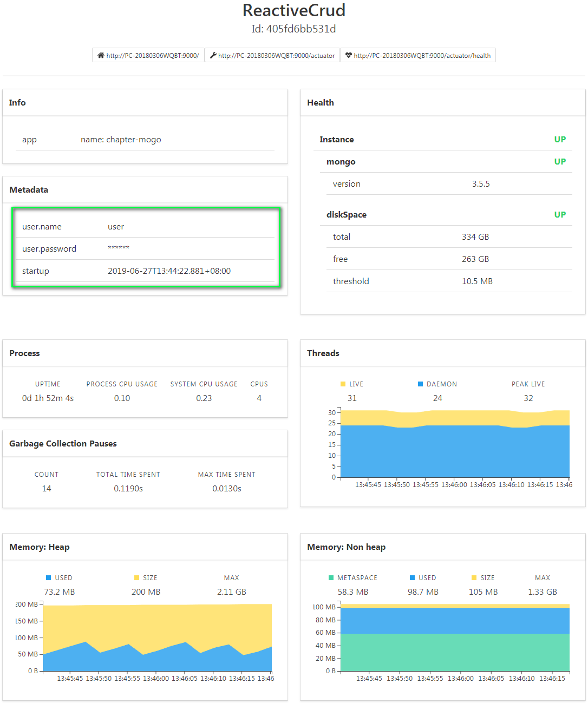This screenshot has width=588, height=703.
Task: Click the wrench icon next to actuator link
Action: coord(213,55)
